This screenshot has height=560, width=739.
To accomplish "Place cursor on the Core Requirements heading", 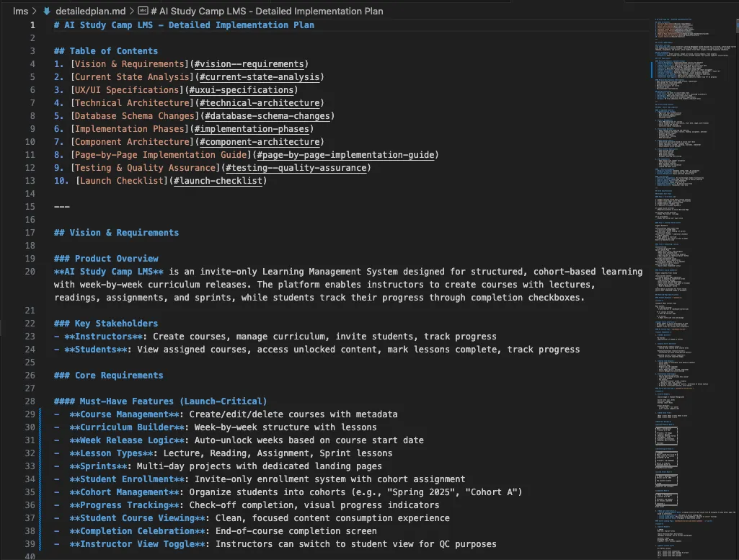I will 118,375.
